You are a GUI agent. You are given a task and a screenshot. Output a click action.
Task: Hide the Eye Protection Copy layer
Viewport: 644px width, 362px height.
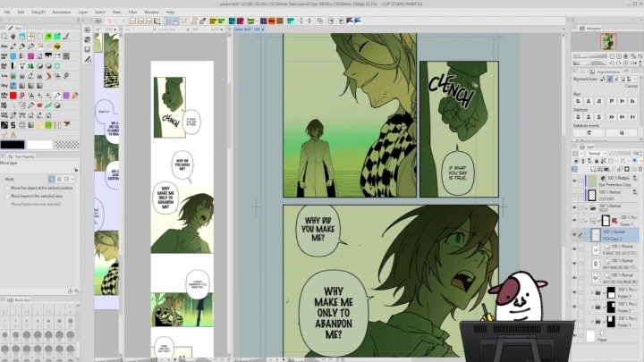click(574, 181)
